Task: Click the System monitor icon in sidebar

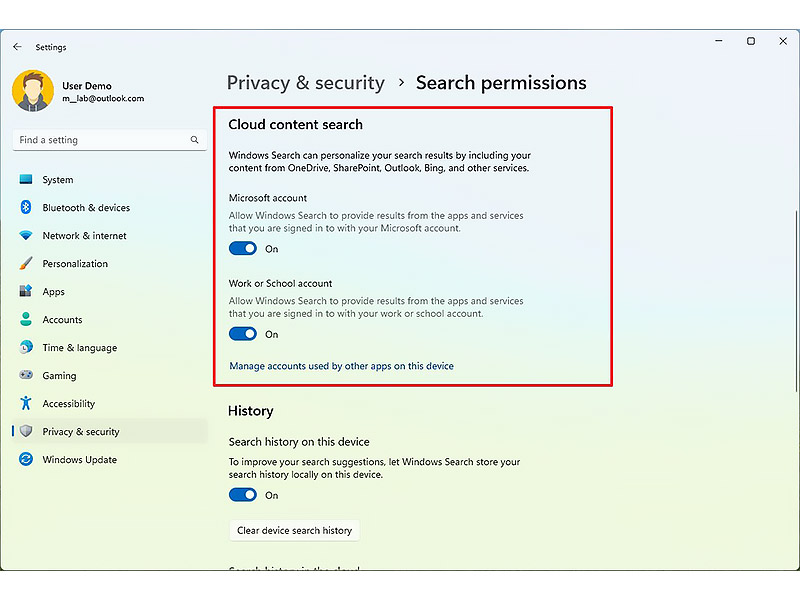Action: click(26, 180)
